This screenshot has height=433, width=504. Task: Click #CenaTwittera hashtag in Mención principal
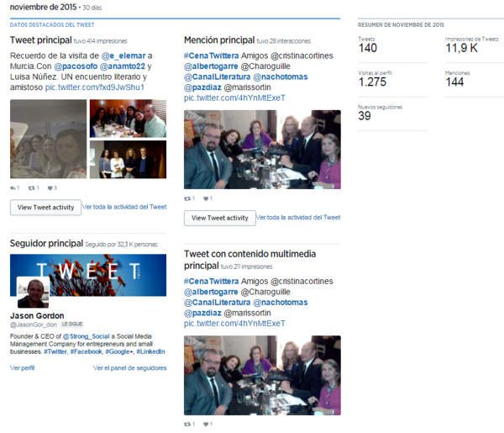click(x=211, y=55)
